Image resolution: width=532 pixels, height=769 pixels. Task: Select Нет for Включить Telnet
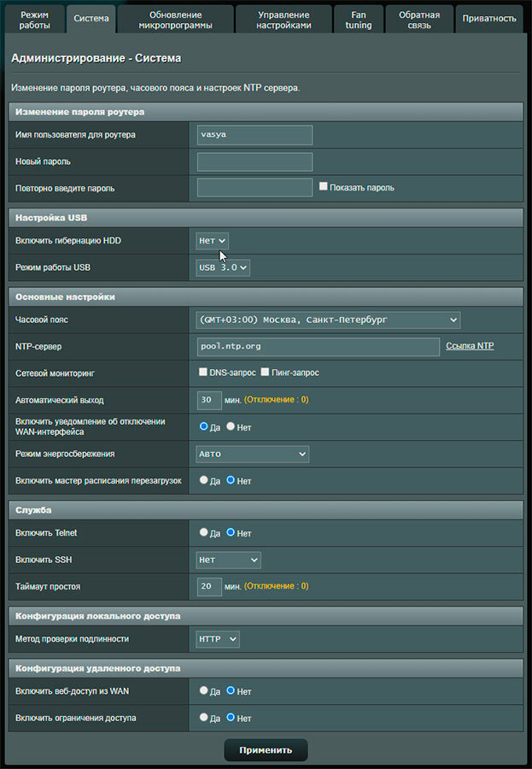click(231, 532)
